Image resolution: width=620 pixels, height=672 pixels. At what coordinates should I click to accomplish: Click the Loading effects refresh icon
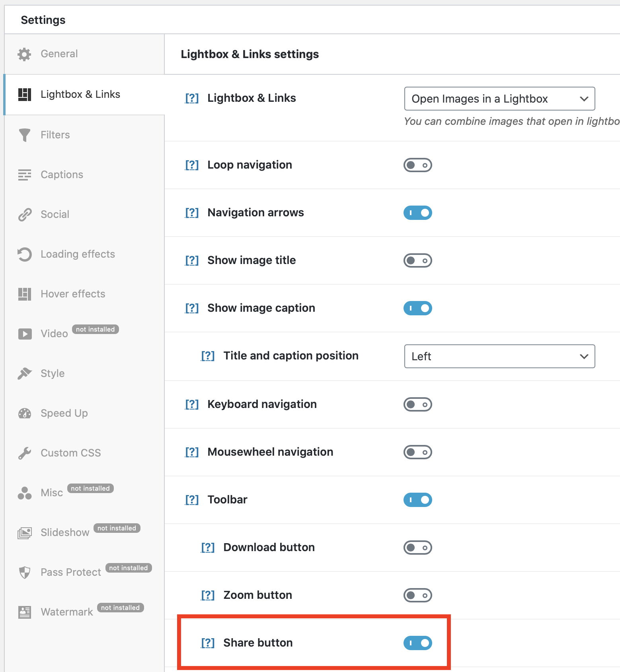(x=24, y=254)
